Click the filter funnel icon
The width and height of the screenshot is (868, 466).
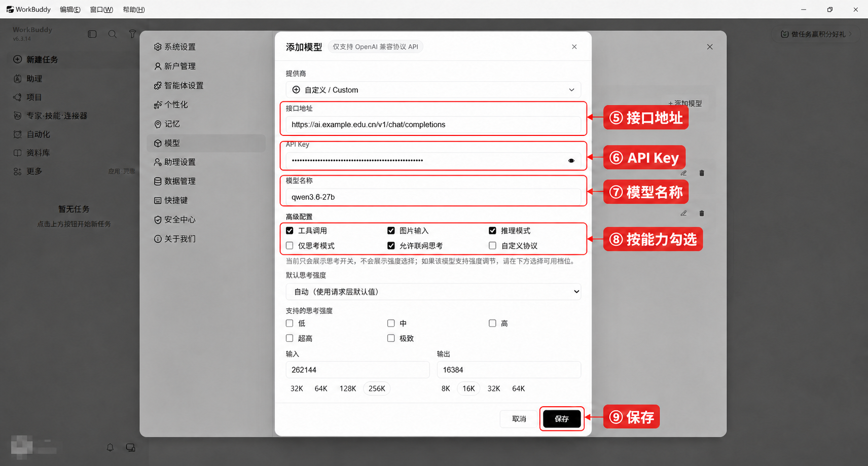(x=132, y=34)
